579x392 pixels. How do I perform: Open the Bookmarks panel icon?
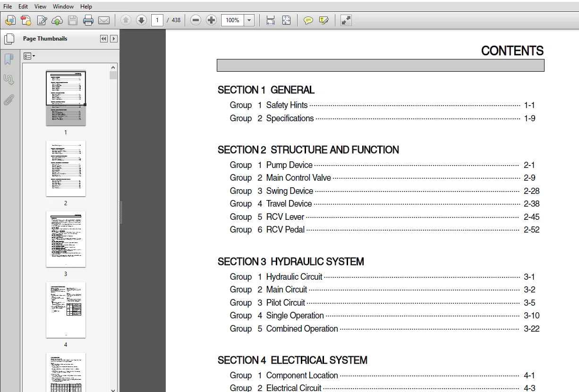pos(9,59)
